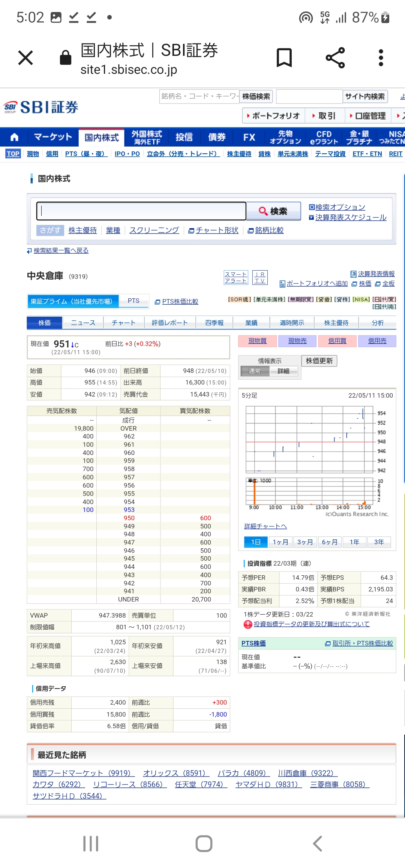Tap the padlock site security icon
Screen dimensions: 405x868
(66, 58)
